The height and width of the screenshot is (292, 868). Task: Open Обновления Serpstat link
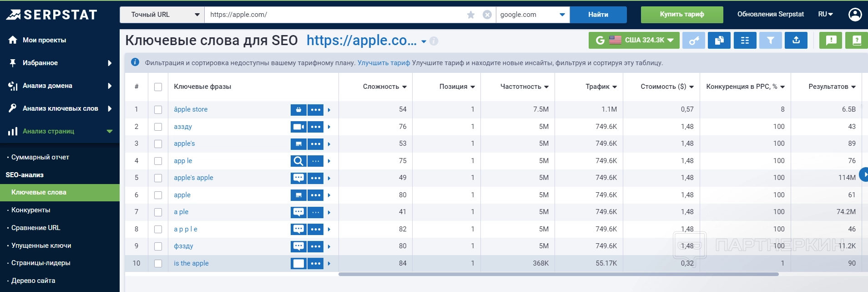[x=771, y=14]
